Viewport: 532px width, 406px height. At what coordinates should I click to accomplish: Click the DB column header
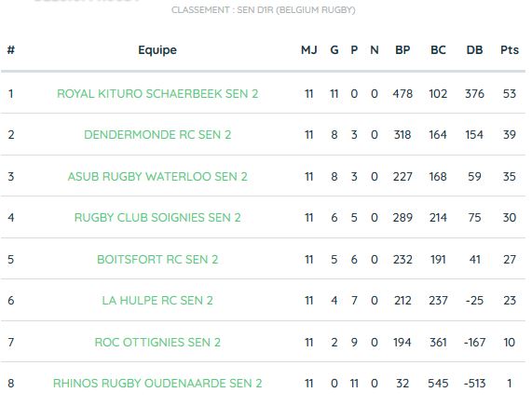pos(474,50)
